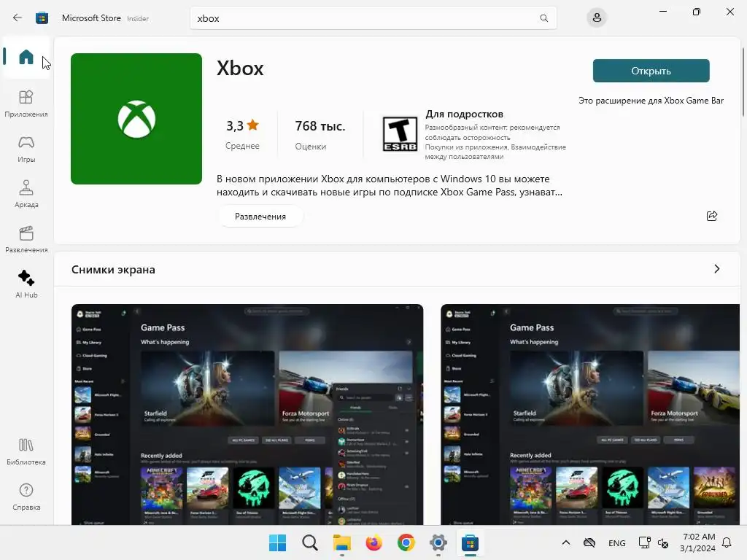Open File Explorer from the taskbar
Screen dimensions: 747x560
coord(341,542)
